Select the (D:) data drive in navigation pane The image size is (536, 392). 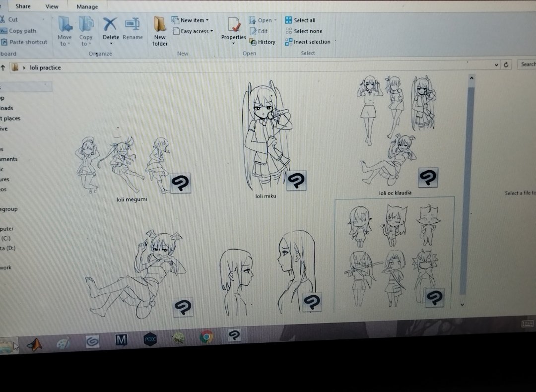[x=8, y=248]
